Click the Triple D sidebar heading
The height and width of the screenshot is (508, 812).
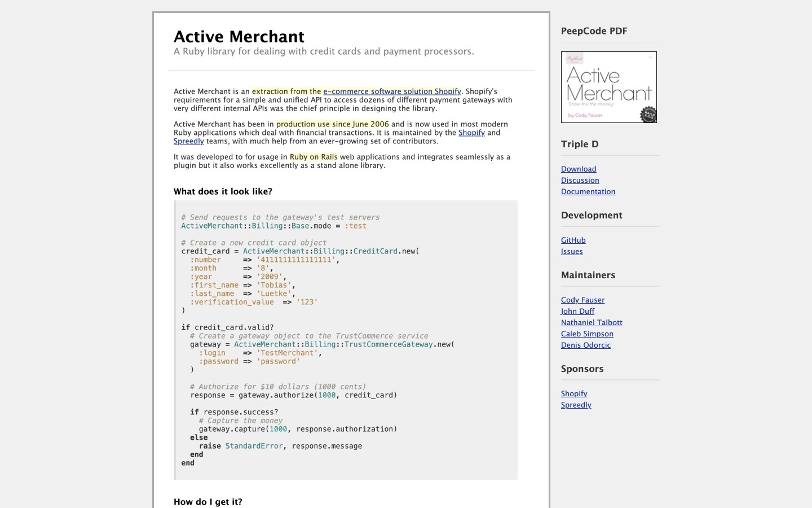coord(580,144)
